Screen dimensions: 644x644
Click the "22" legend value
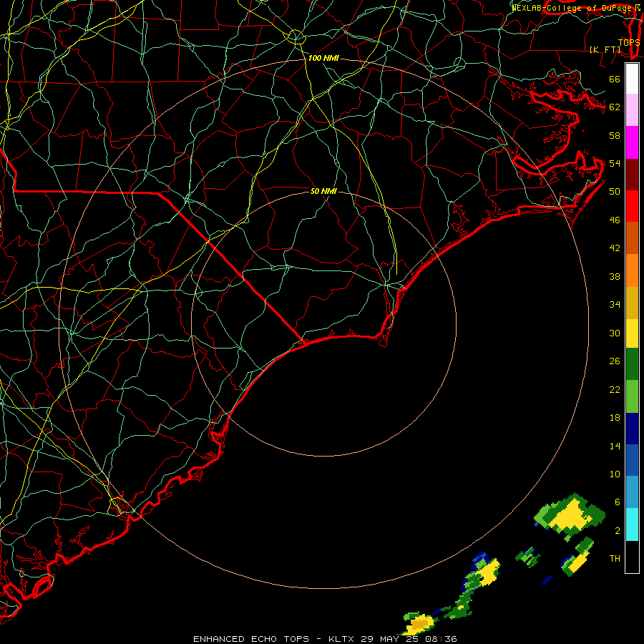click(615, 390)
